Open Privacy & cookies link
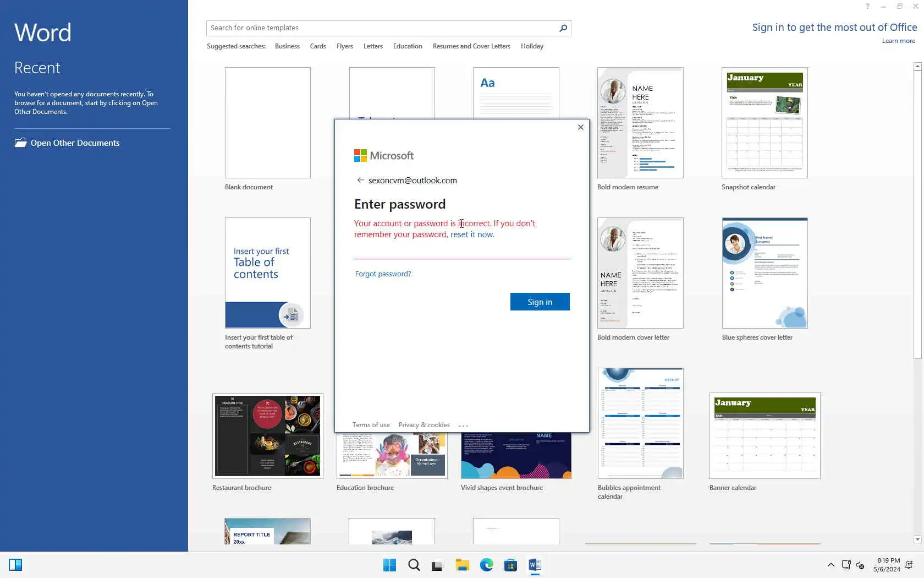The image size is (924, 578). pos(424,425)
